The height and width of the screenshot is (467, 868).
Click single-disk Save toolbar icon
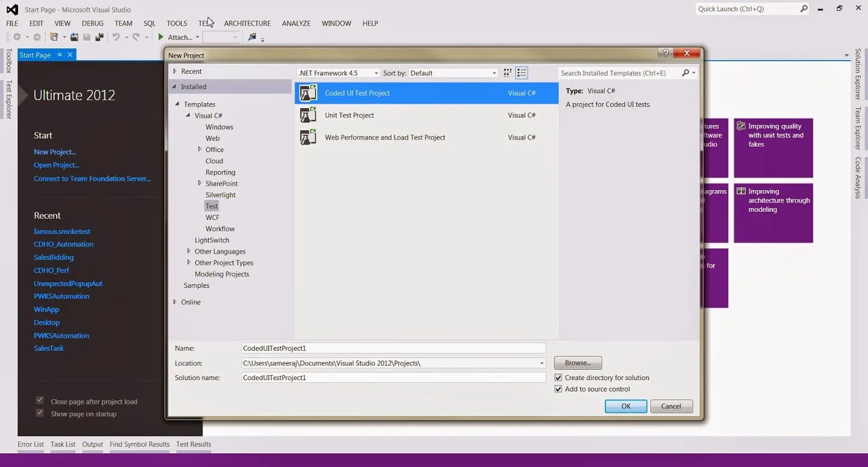pyautogui.click(x=87, y=37)
